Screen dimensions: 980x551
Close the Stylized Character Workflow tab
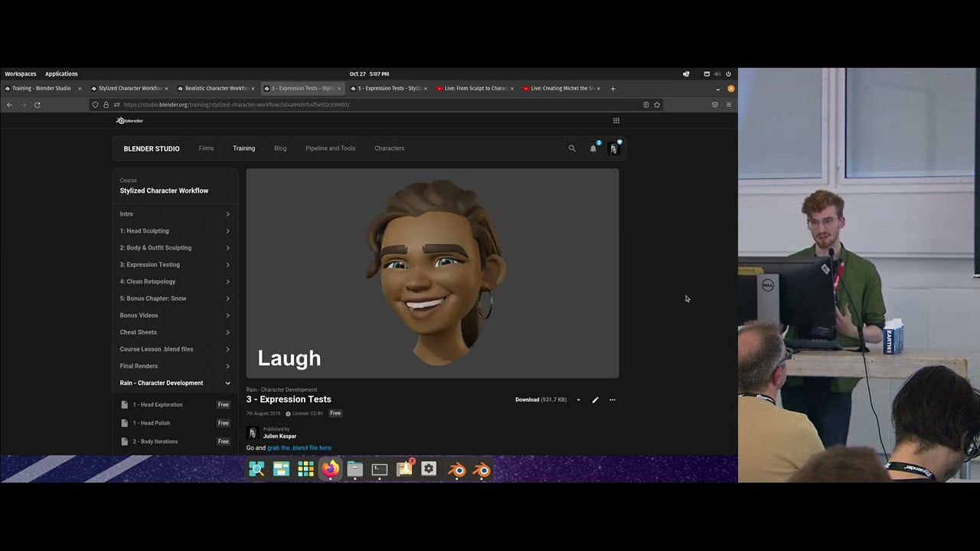(x=166, y=88)
